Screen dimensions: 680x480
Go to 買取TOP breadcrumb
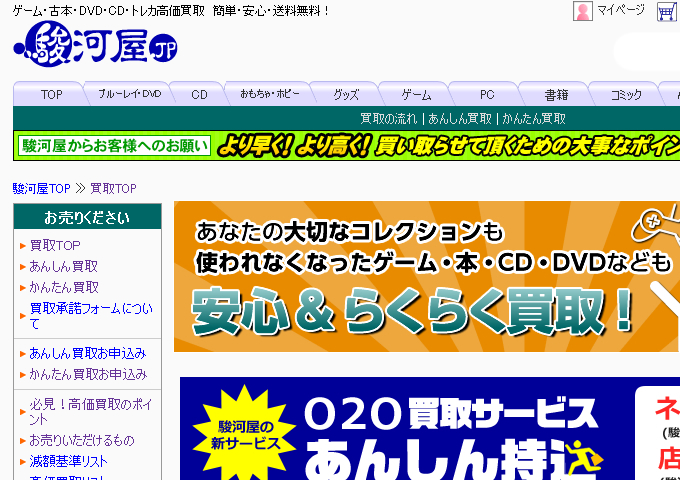(113, 188)
